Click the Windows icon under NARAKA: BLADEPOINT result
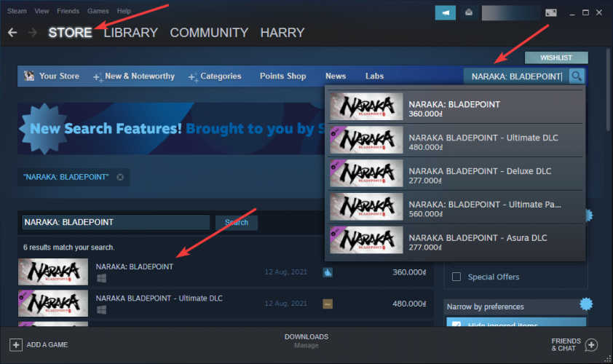 click(101, 278)
